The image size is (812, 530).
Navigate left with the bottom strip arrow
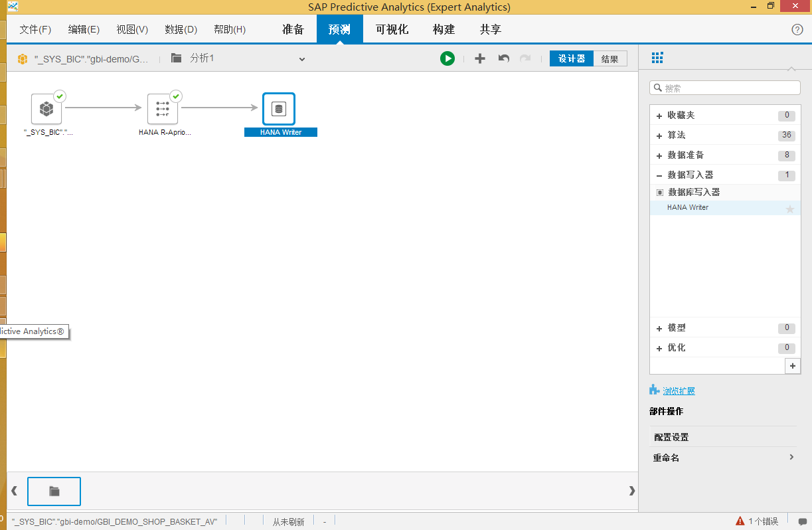pyautogui.click(x=14, y=491)
